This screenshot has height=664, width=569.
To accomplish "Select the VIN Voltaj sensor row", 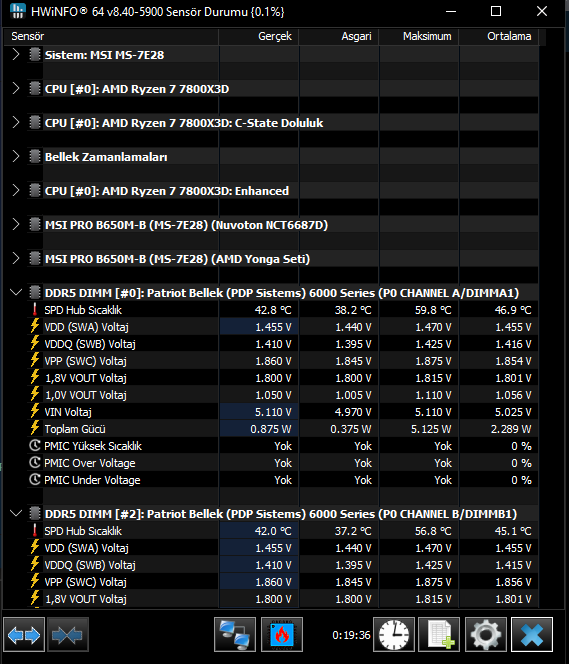I will pos(271,412).
